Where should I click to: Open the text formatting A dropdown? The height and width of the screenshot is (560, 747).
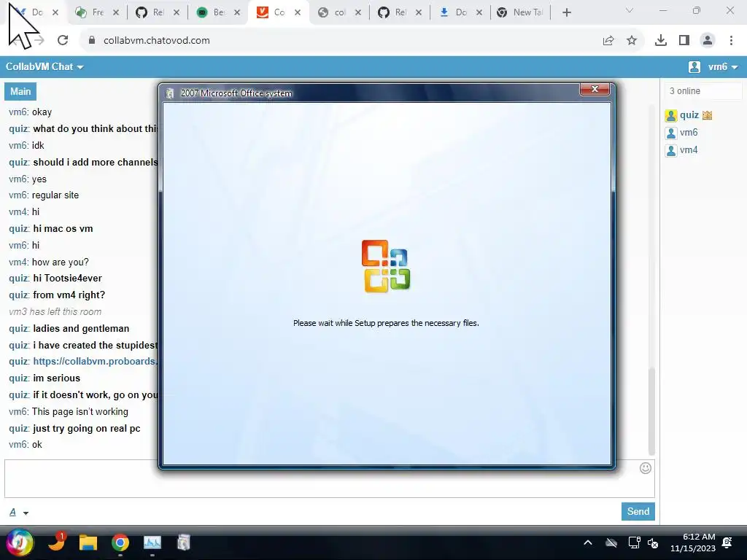coord(18,513)
